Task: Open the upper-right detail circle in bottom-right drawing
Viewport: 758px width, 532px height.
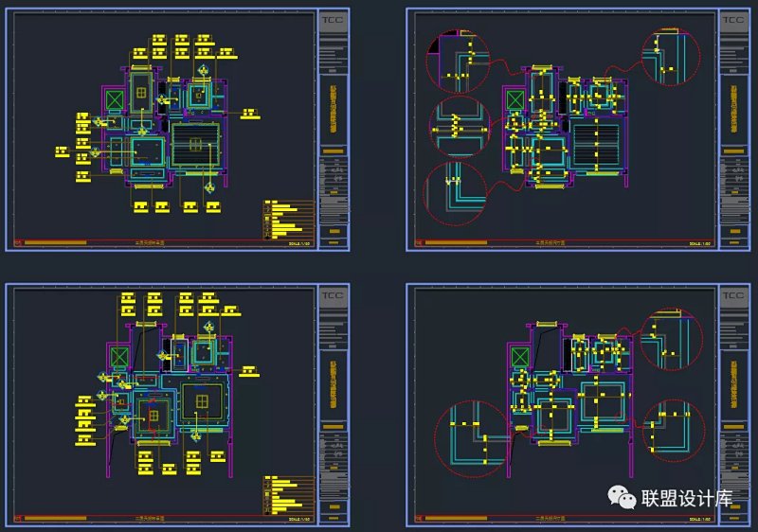Action: coord(672,338)
